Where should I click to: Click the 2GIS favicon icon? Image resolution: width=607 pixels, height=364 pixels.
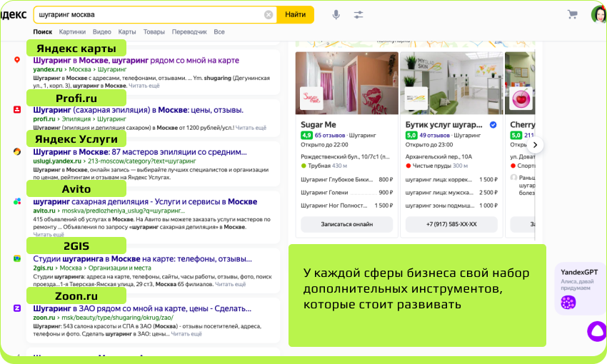coord(17,258)
